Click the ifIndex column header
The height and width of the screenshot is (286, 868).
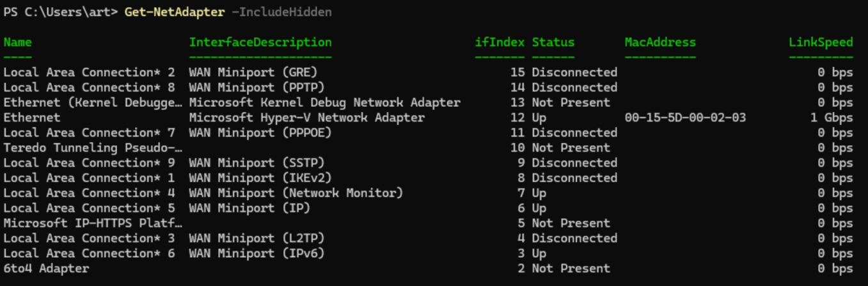[x=500, y=42]
